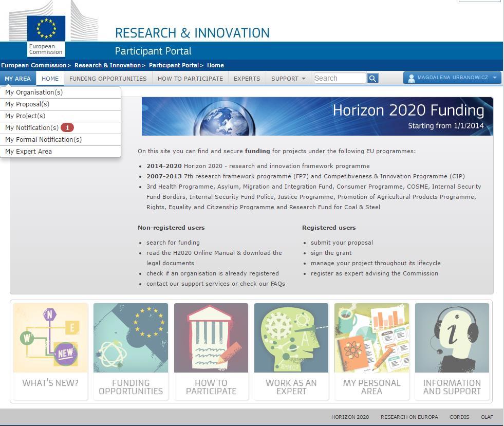Image resolution: width=504 pixels, height=426 pixels.
Task: Open the Magdalena Urbanowicz account dropdown arrow
Action: tap(495, 78)
